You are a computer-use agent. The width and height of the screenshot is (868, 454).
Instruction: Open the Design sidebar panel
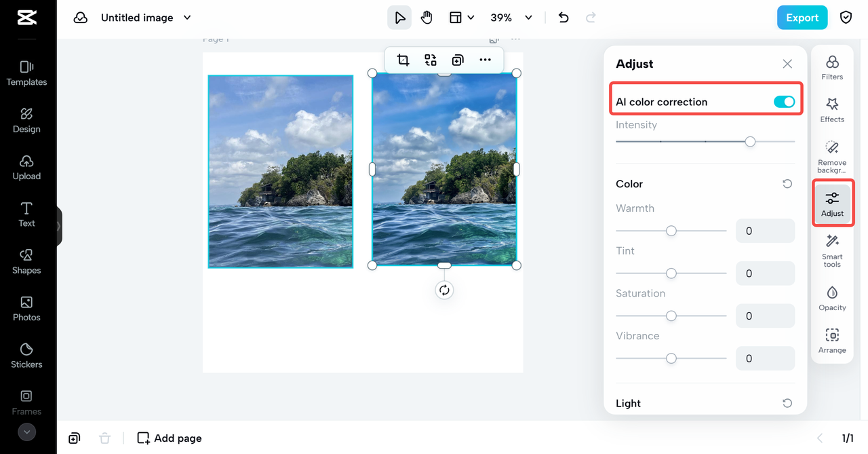tap(26, 120)
